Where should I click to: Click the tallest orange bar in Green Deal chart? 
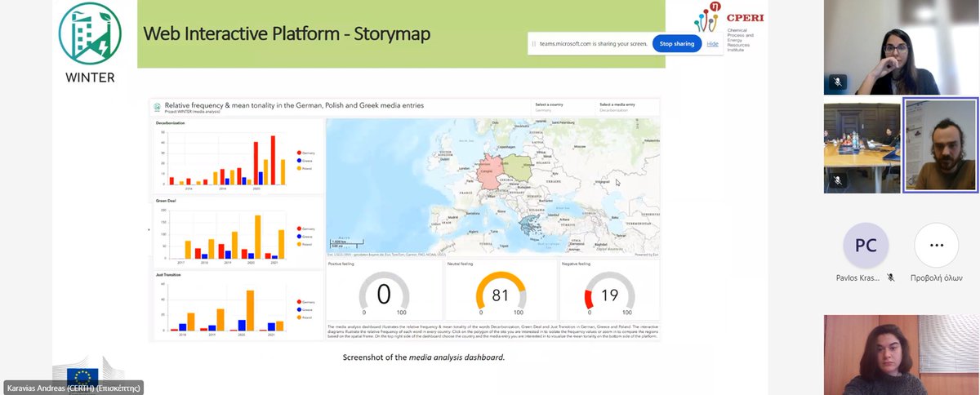click(x=258, y=237)
